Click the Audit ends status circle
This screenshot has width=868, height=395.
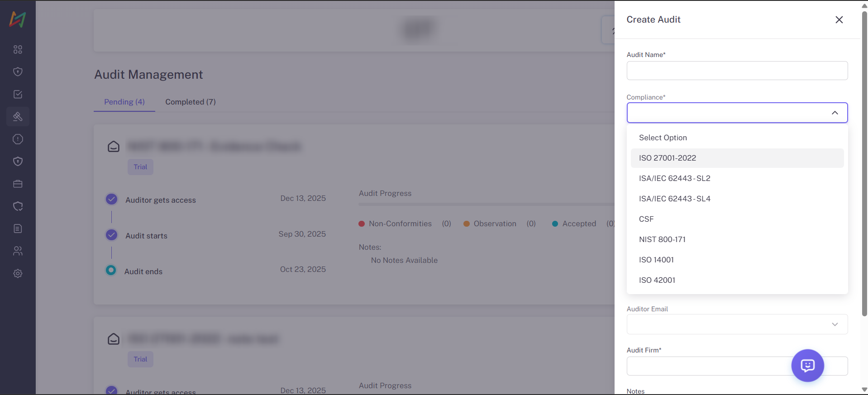tap(111, 271)
